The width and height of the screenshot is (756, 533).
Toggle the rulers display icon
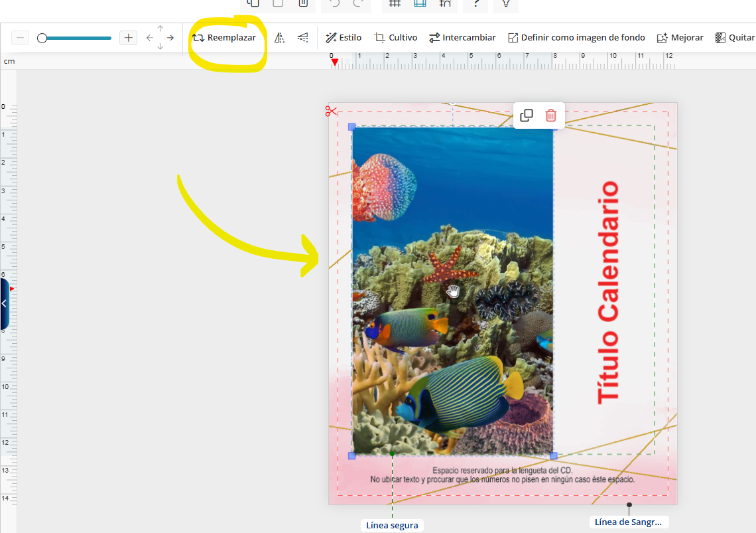pyautogui.click(x=420, y=3)
